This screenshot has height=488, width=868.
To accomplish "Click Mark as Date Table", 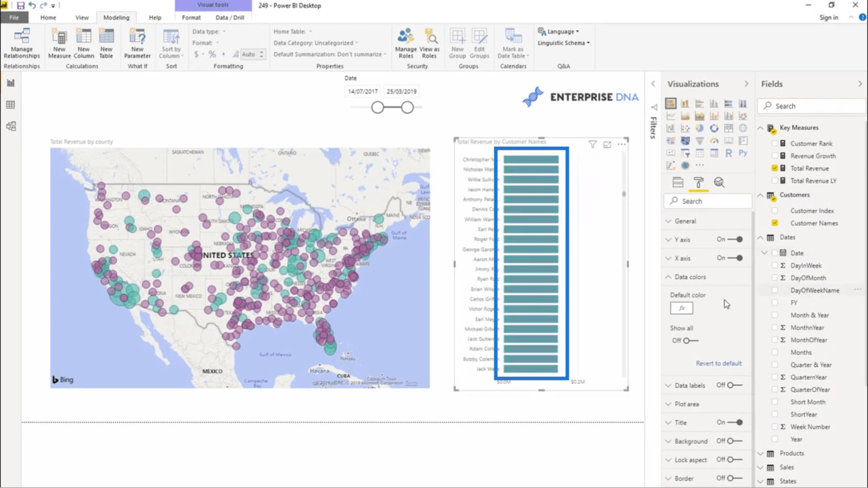I will point(513,43).
